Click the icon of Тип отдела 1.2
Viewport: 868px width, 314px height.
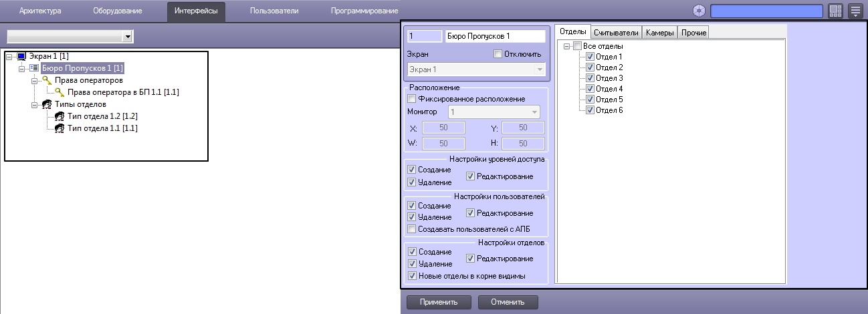tap(59, 116)
